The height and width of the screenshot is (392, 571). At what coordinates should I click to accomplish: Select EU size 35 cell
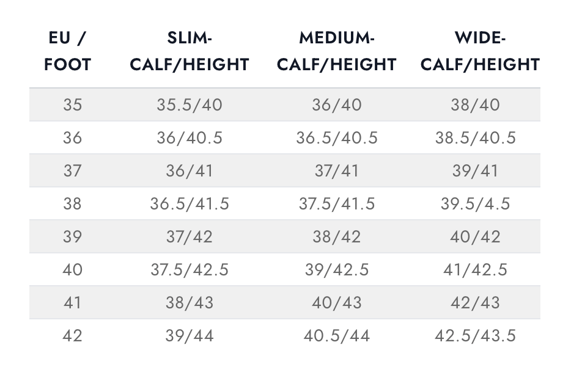[73, 105]
